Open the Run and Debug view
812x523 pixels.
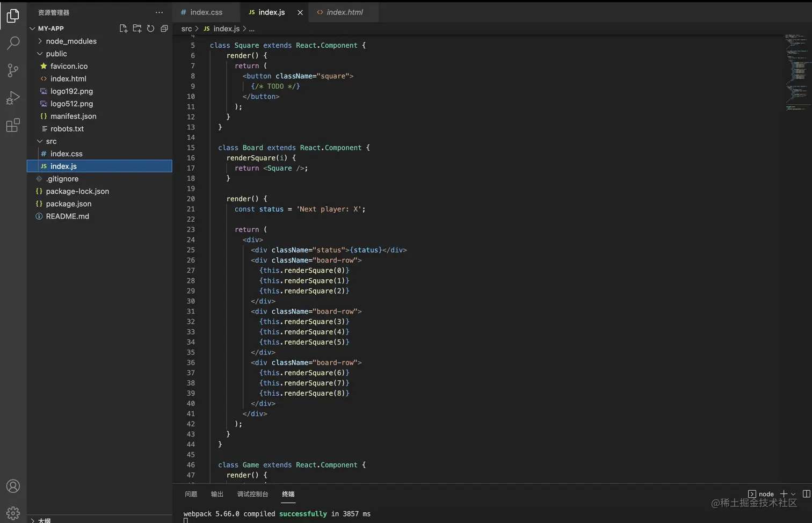(x=13, y=98)
